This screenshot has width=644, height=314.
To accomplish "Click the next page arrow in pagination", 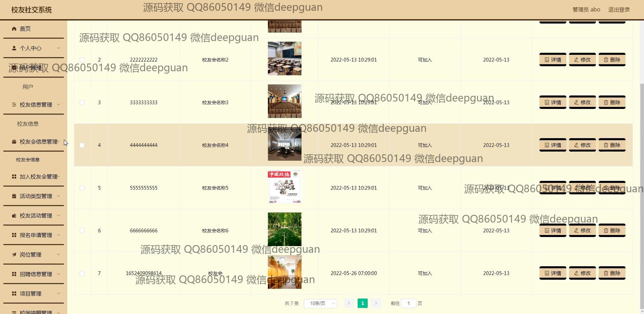I will coord(376,303).
